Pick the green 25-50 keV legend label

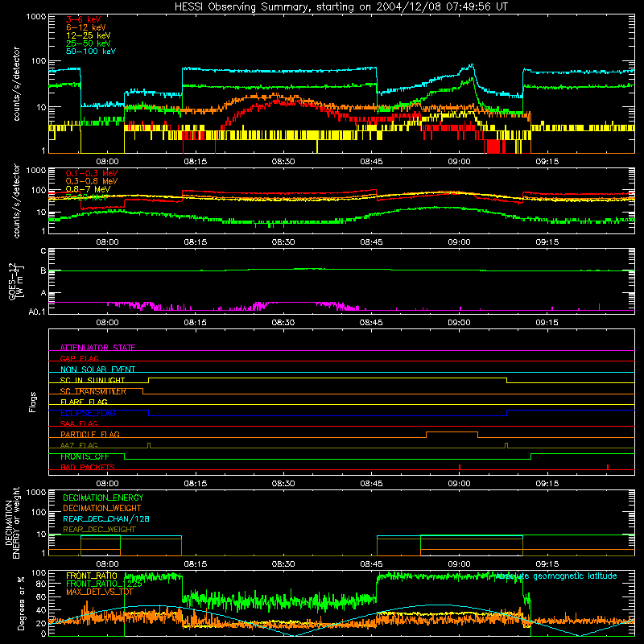[89, 43]
